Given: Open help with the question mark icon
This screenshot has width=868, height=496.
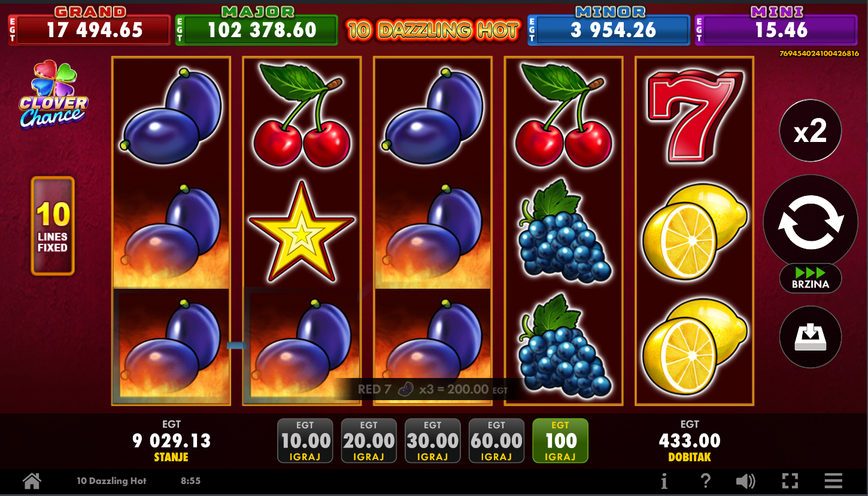Looking at the screenshot, I should tap(706, 480).
